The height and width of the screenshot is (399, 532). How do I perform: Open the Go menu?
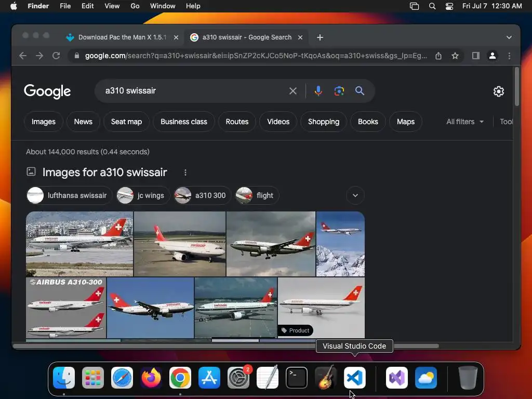pos(135,6)
